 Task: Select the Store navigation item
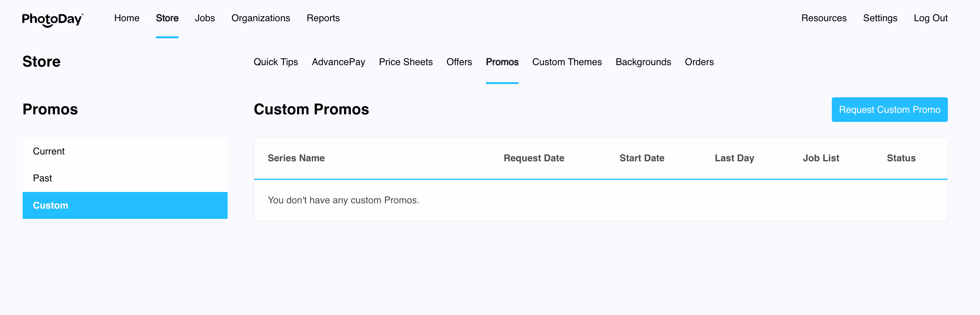[x=167, y=18]
